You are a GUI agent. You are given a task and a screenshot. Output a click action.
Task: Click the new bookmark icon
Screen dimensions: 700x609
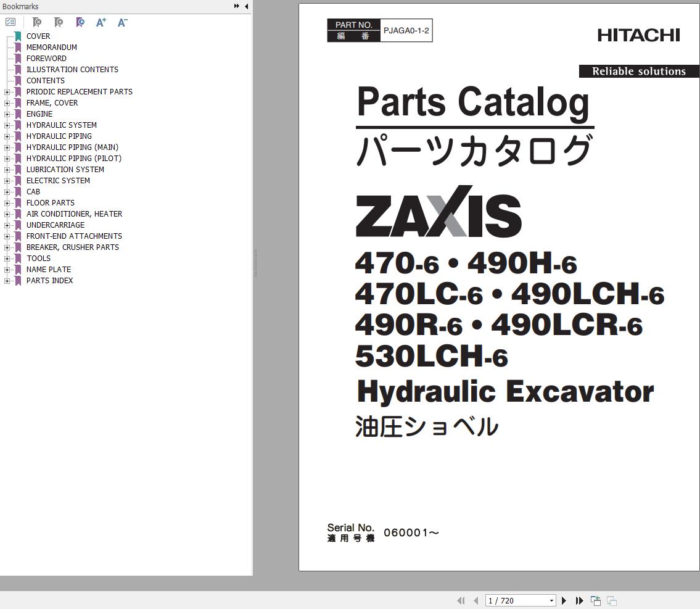(x=59, y=22)
